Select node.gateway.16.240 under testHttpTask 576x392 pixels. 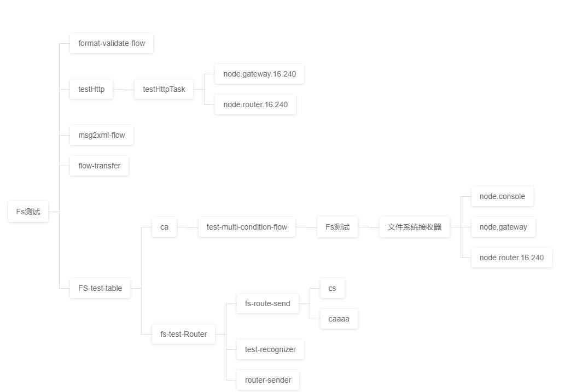259,74
